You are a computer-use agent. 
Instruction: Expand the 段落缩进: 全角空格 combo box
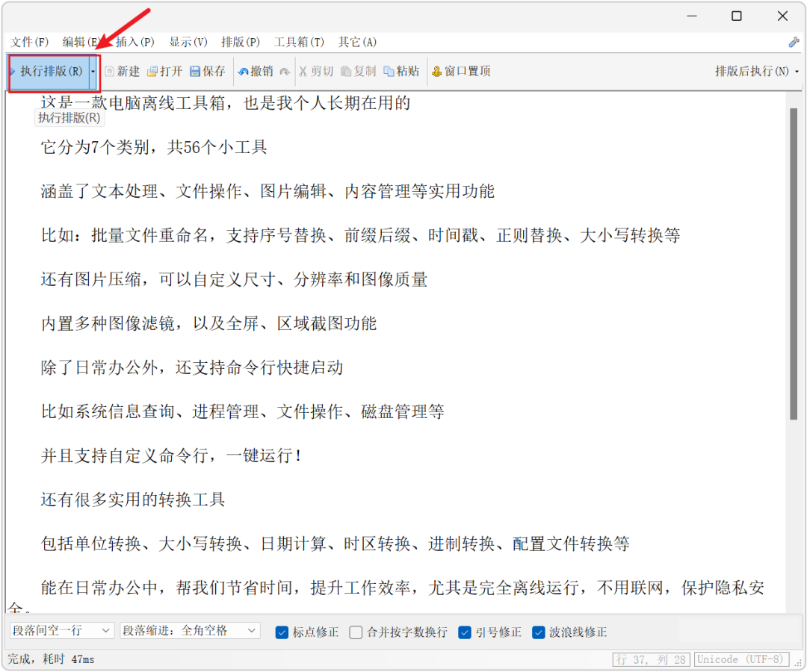click(190, 631)
